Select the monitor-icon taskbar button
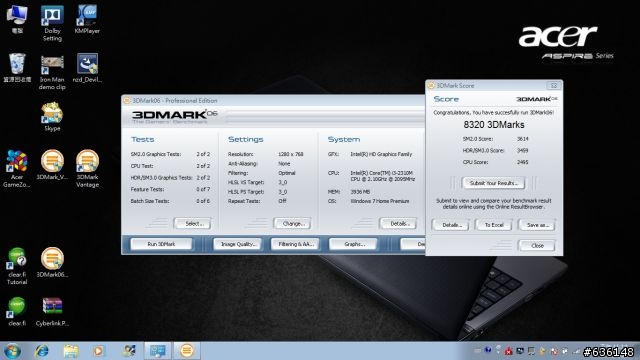Screen dimensions: 640x360 (158, 351)
